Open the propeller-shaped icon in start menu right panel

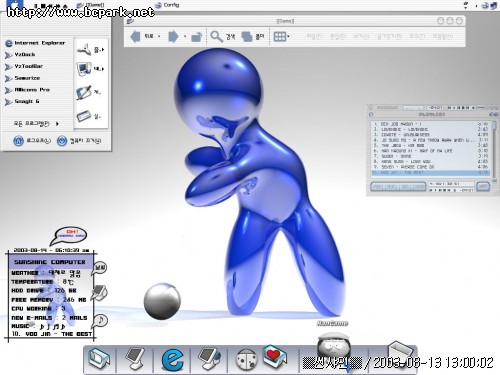[84, 50]
